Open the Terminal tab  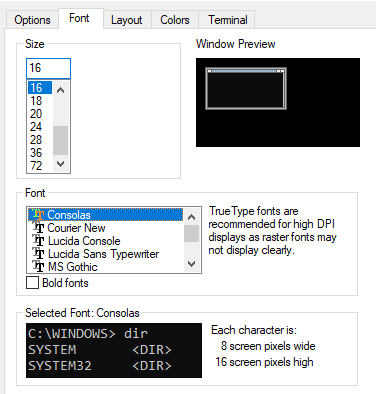click(x=228, y=20)
